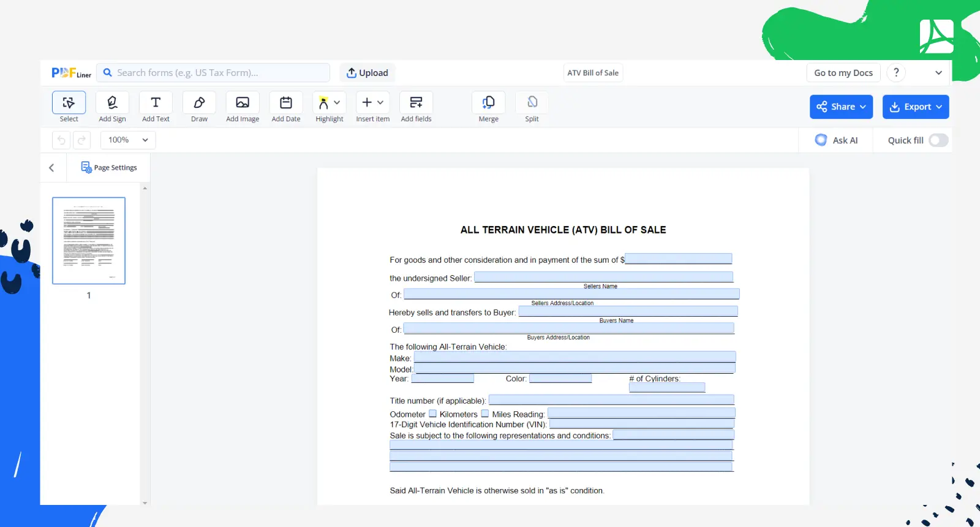Check the Miles odometer checkbox

pyautogui.click(x=485, y=414)
